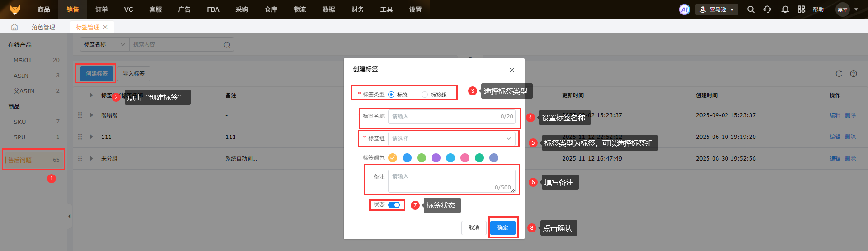Screen dimensions: 868x251
Task: Click the 备注 textarea
Action: point(451,181)
